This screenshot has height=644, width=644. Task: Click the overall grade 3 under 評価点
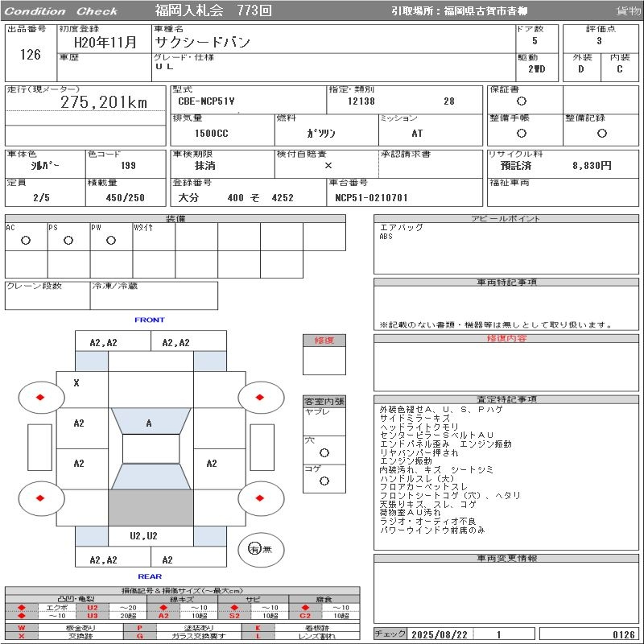[x=599, y=41]
